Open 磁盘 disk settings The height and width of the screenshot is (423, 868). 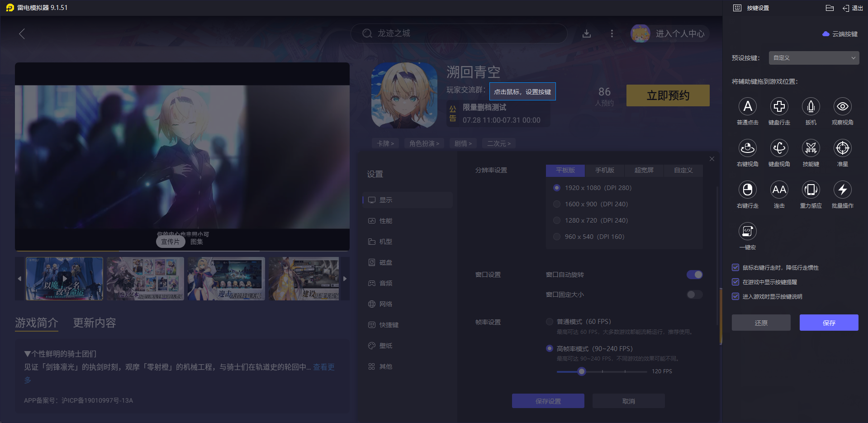[x=408, y=262]
